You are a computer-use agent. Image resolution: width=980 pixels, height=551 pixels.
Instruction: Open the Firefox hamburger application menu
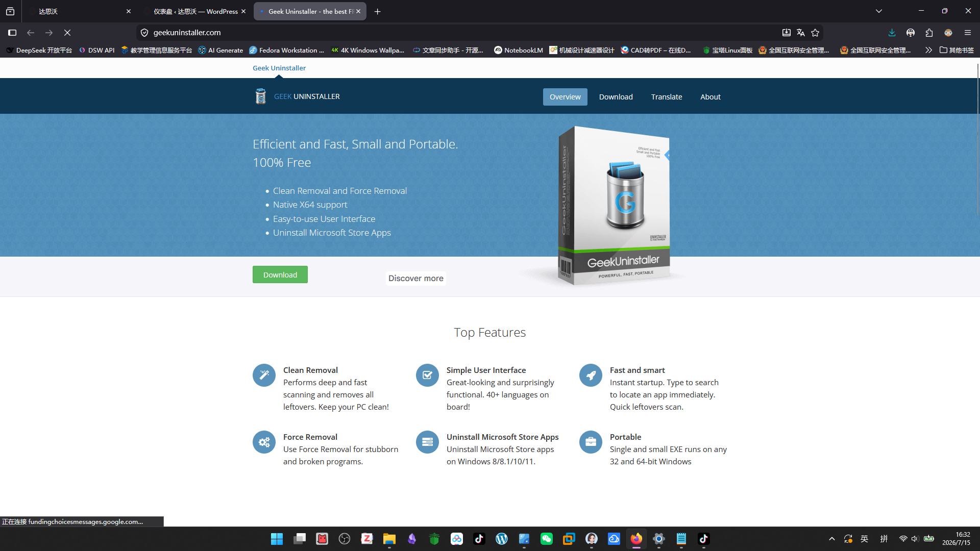pyautogui.click(x=968, y=33)
